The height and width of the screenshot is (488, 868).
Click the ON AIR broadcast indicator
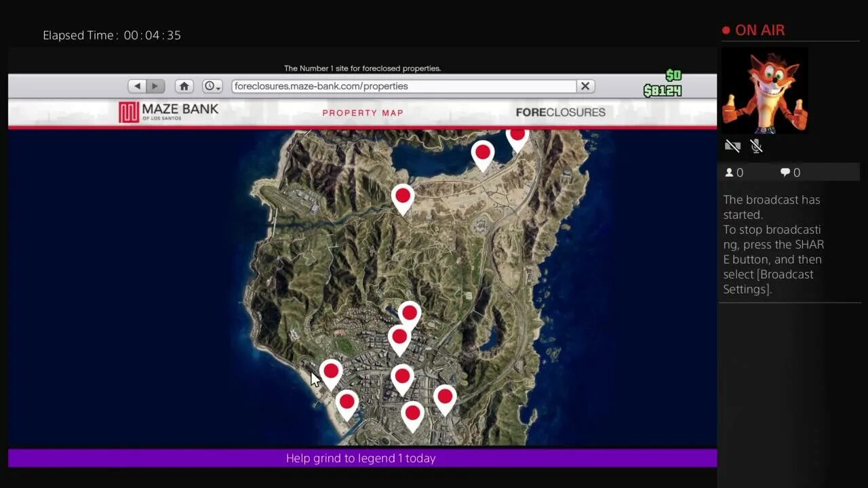click(x=753, y=30)
